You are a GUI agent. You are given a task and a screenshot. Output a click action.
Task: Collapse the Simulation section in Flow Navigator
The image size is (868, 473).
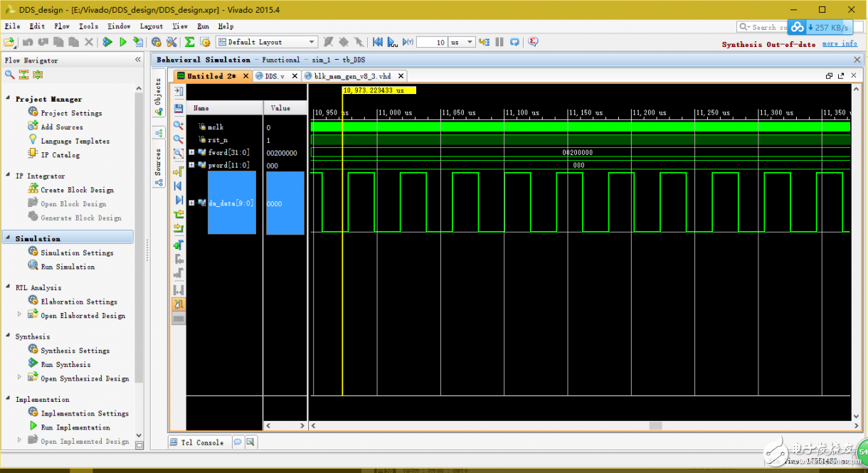click(7, 238)
